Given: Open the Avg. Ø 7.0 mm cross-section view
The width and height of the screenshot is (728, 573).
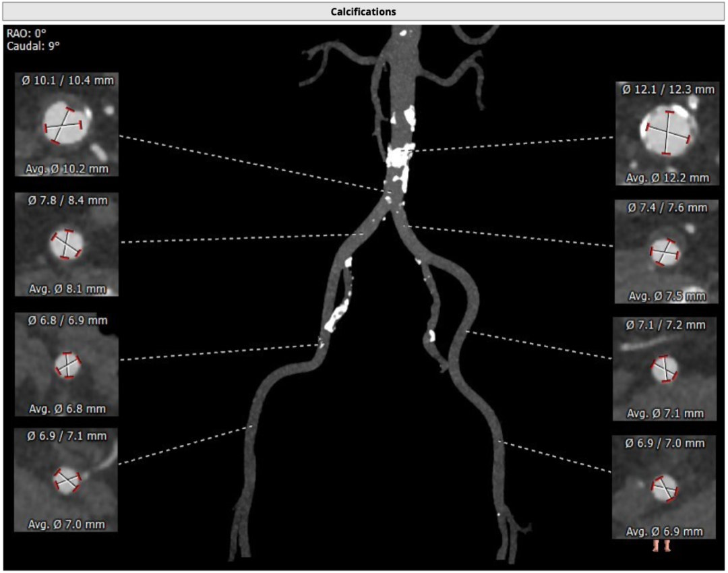Looking at the screenshot, I should tap(66, 479).
